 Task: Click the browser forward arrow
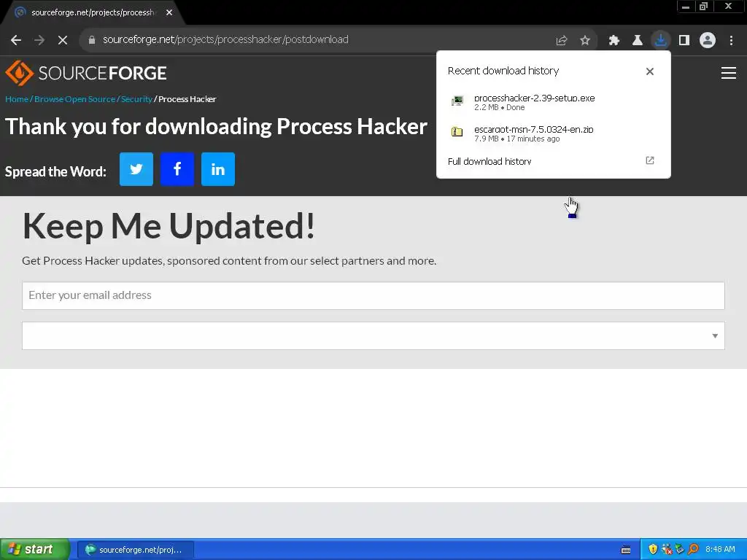coord(39,40)
